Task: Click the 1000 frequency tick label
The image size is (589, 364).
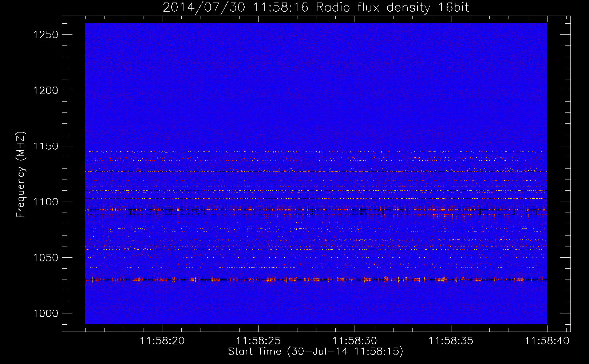Action: point(46,313)
